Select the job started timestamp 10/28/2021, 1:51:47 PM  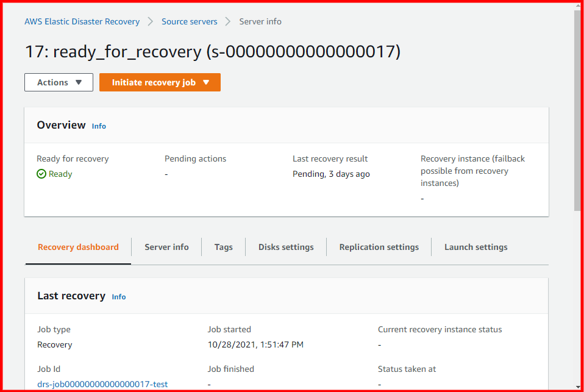pos(255,344)
